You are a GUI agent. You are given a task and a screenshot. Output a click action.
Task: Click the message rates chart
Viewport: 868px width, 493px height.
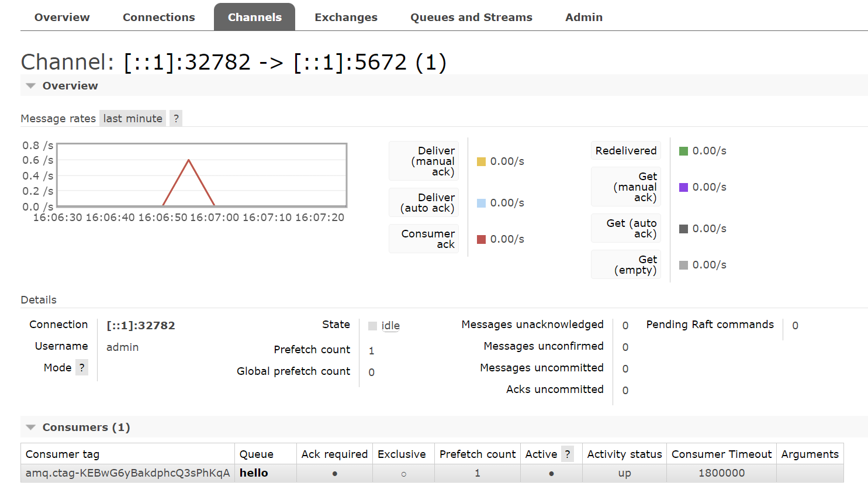coord(202,175)
